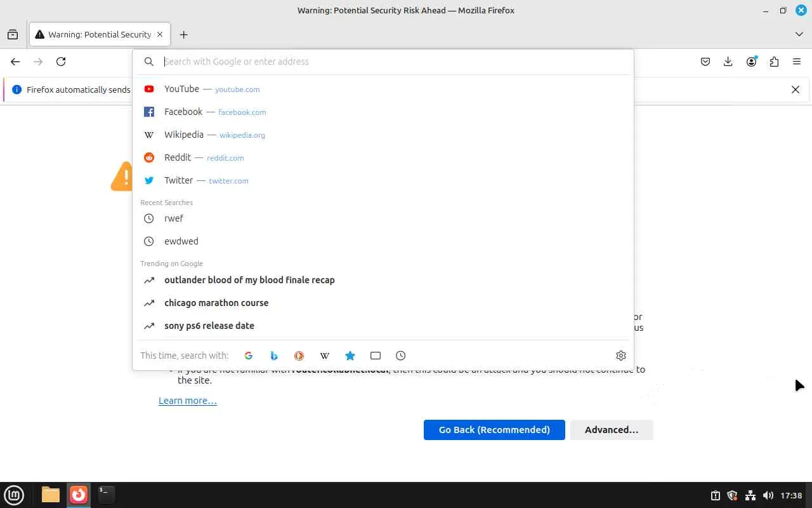
Task: Dismiss the Firefox automatically sends notification bar
Action: click(x=796, y=90)
